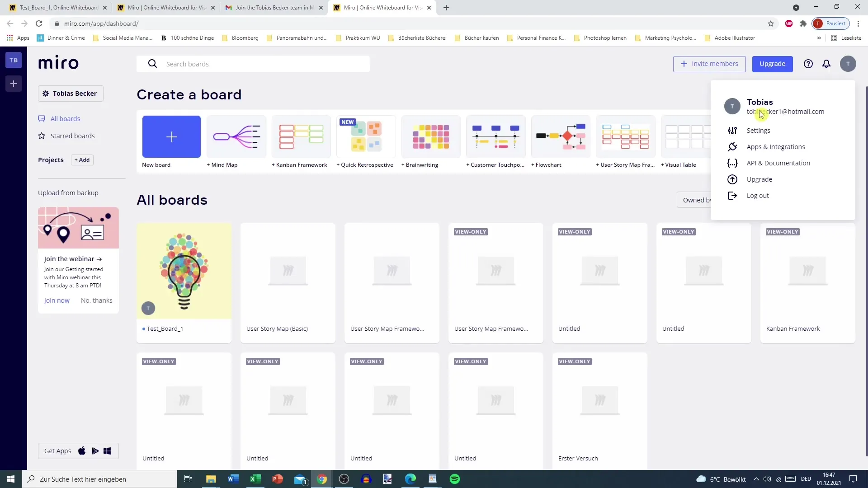Select Settings in profile menu
868x488 pixels.
(x=759, y=131)
